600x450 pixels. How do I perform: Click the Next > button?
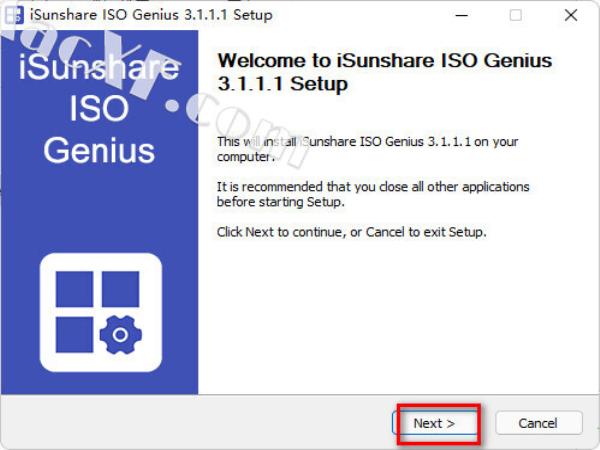click(x=436, y=423)
